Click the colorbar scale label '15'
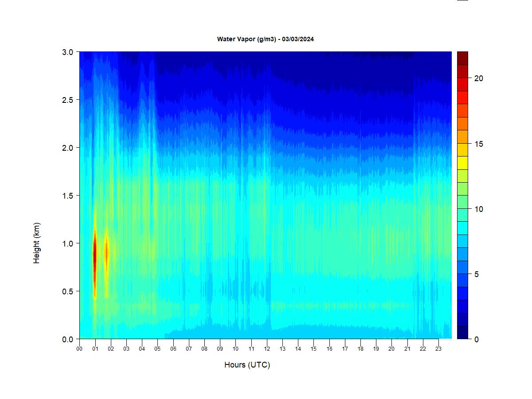The width and height of the screenshot is (532, 399). pyautogui.click(x=479, y=144)
